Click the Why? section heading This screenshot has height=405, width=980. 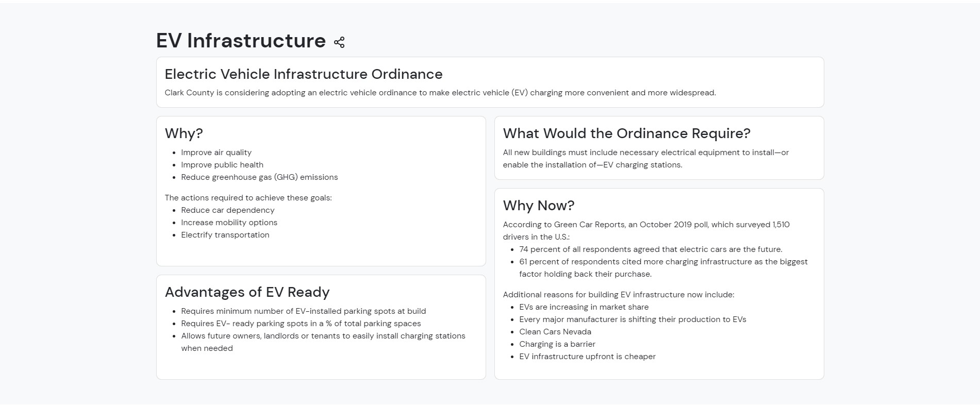click(184, 133)
